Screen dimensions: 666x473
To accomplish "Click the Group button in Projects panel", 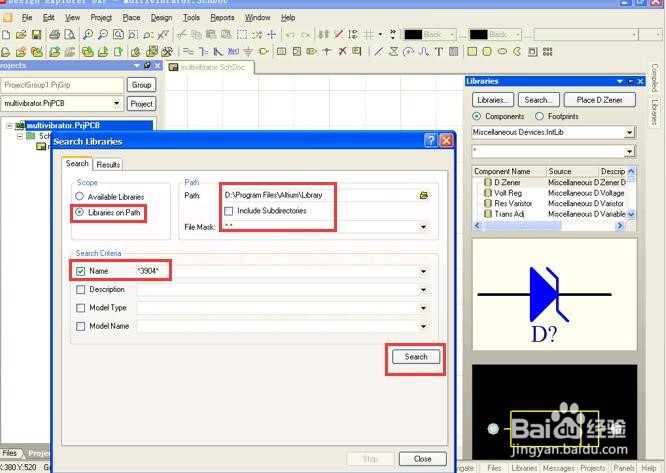I will click(x=141, y=85).
